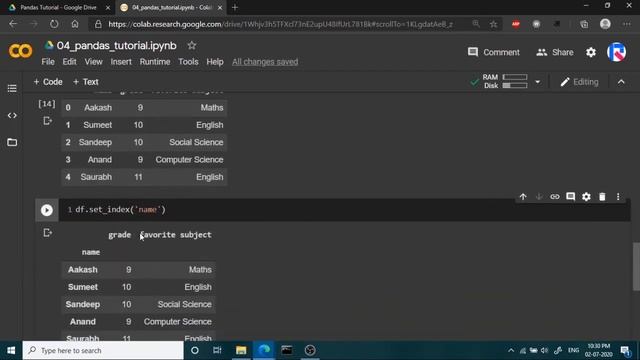This screenshot has height=360, width=640.
Task: Click the Colab CO logo
Action: coord(20,51)
